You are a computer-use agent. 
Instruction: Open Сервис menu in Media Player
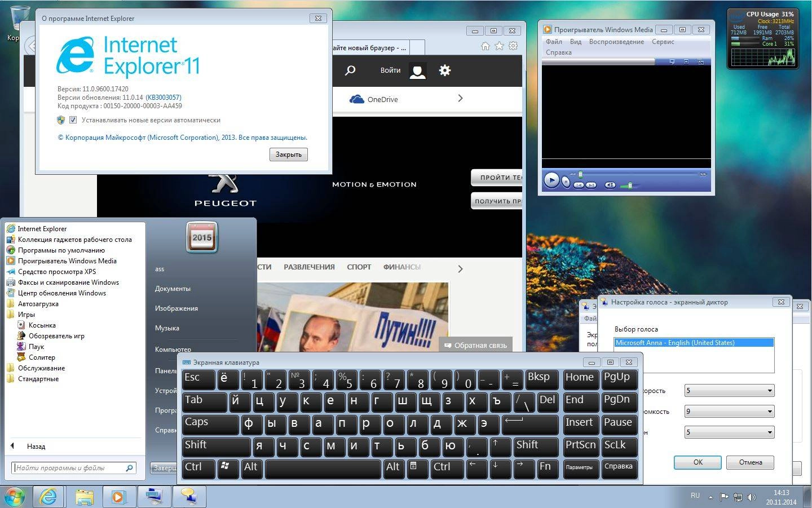point(663,42)
